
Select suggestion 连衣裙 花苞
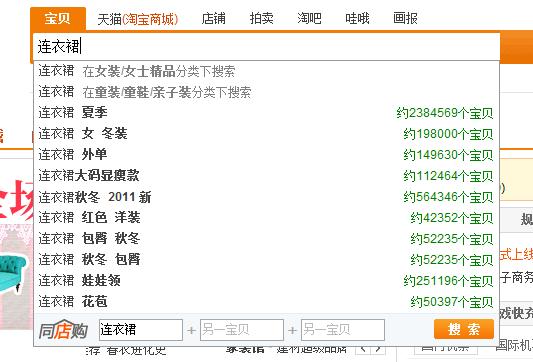click(x=266, y=301)
